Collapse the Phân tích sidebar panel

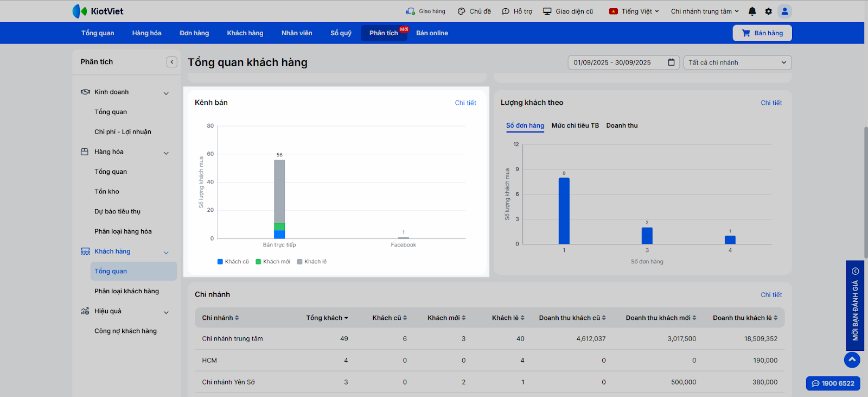[x=171, y=62]
